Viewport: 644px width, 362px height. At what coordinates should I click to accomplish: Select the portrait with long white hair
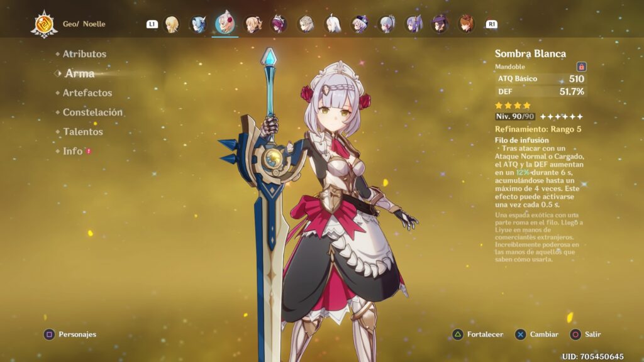tap(333, 25)
